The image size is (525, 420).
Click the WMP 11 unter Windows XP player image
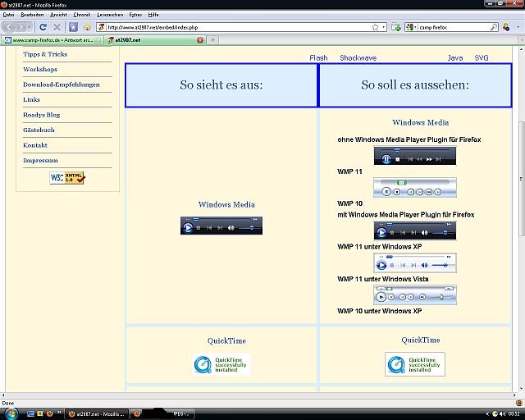tap(415, 231)
